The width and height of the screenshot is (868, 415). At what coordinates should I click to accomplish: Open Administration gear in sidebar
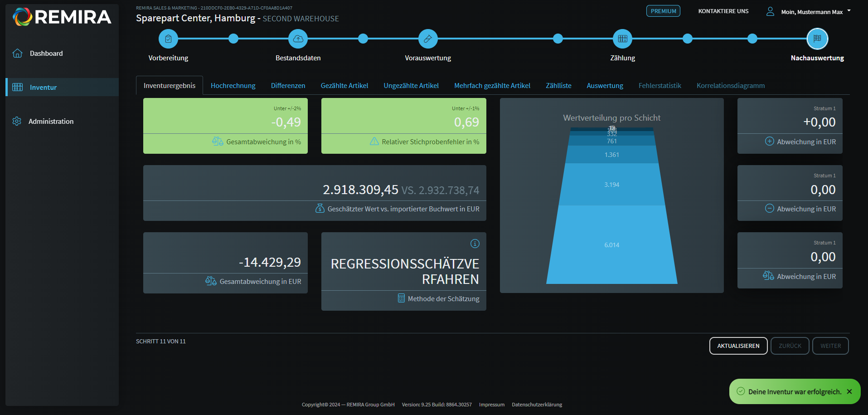[x=17, y=121]
